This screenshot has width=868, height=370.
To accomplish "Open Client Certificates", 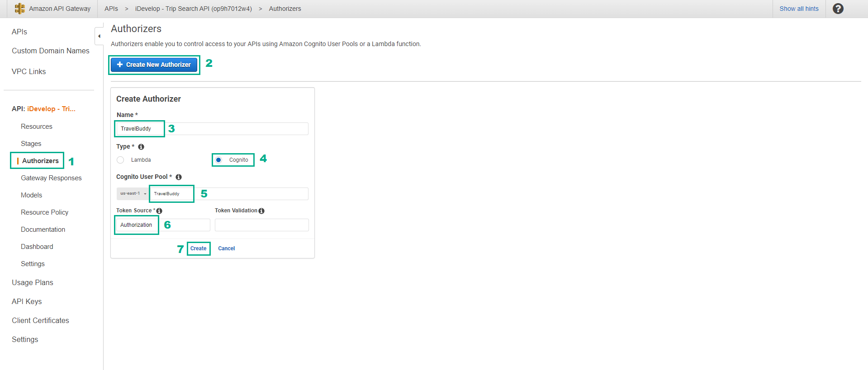I will [x=41, y=320].
